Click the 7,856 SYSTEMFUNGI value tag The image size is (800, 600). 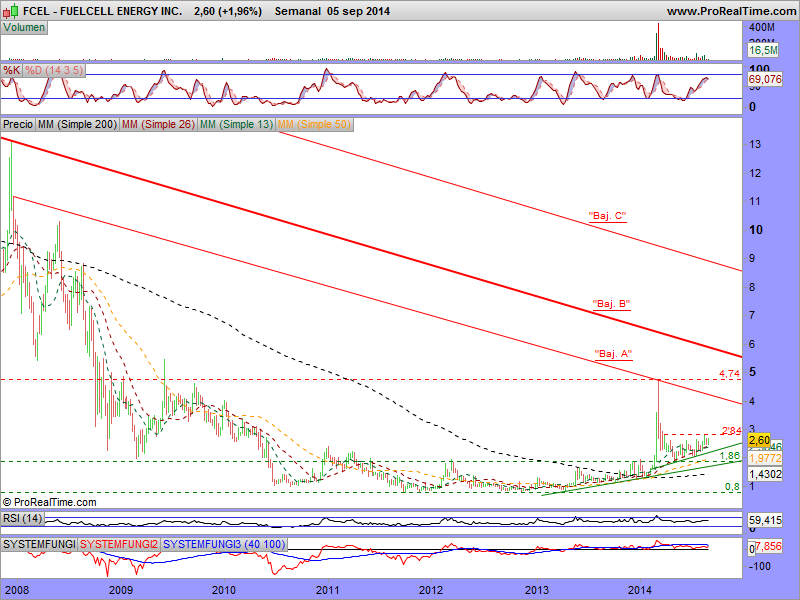coord(768,546)
